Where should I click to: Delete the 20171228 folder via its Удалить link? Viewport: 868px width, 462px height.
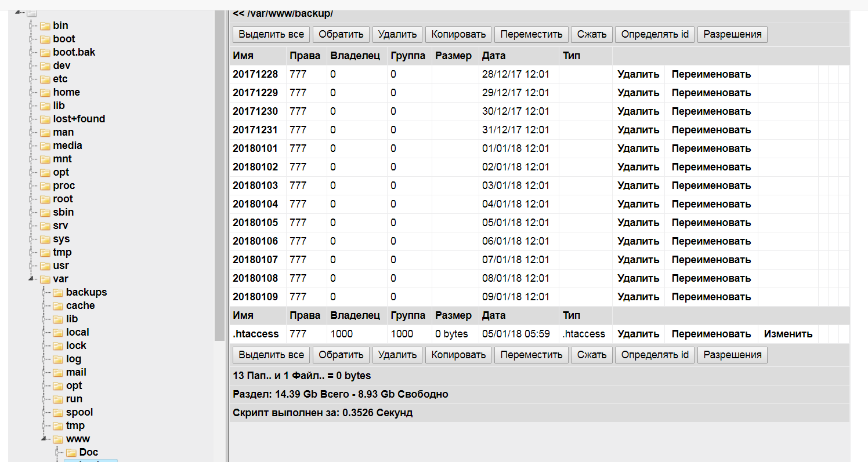click(638, 74)
